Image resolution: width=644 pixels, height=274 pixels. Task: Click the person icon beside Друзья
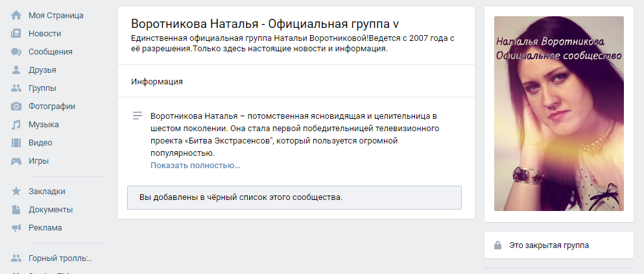[16, 70]
